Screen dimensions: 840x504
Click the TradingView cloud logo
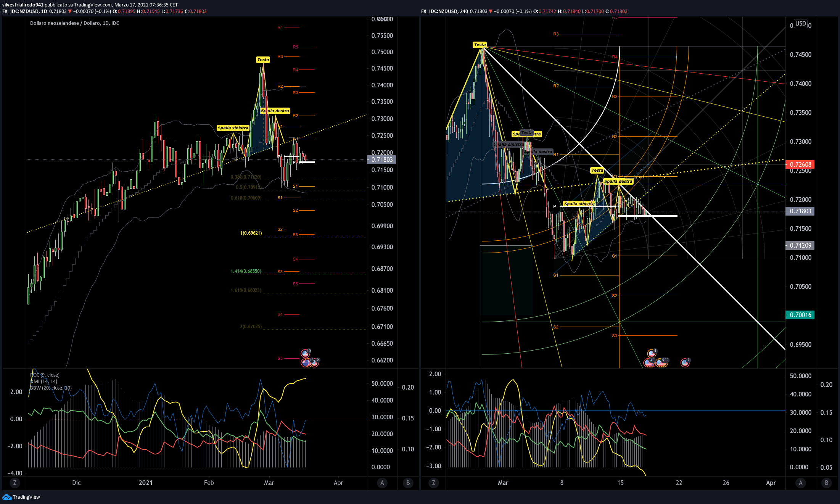click(x=7, y=497)
